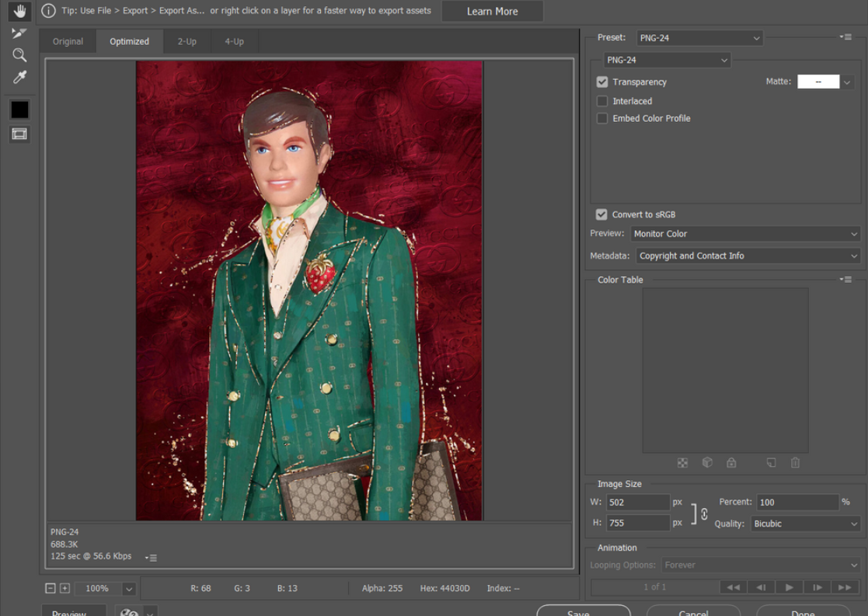868x616 pixels.
Task: Open the Preset dropdown
Action: 699,37
